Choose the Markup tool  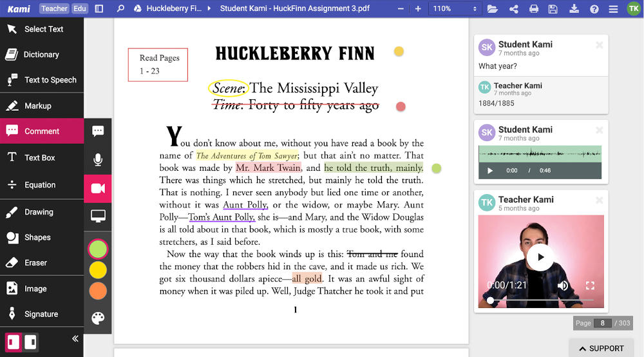41,106
